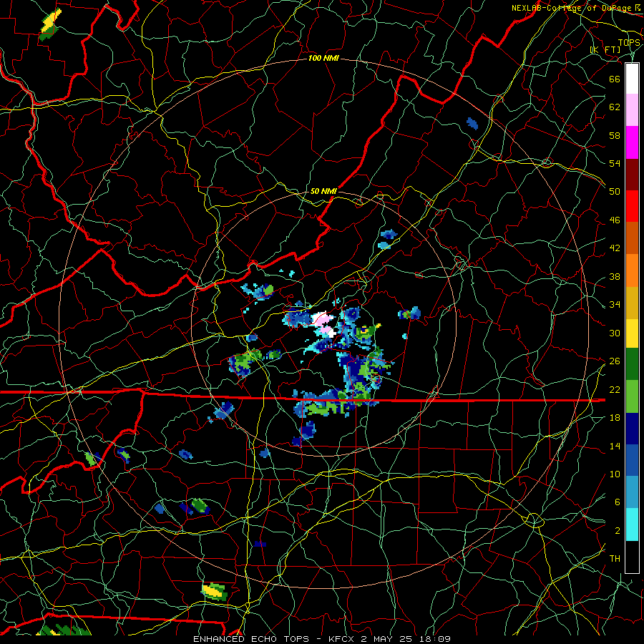Click the 'TH' legend label
Image resolution: width=644 pixels, height=644 pixels.
[x=615, y=559]
